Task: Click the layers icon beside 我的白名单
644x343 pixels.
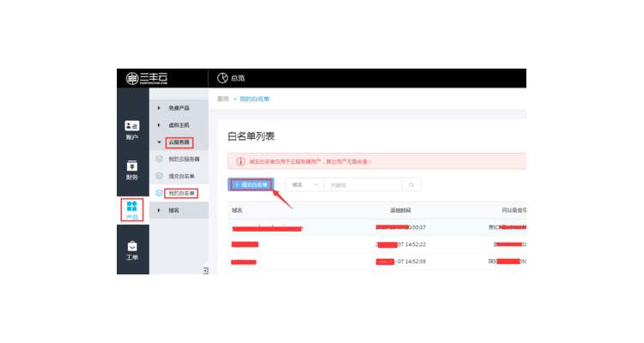Action: pos(160,193)
